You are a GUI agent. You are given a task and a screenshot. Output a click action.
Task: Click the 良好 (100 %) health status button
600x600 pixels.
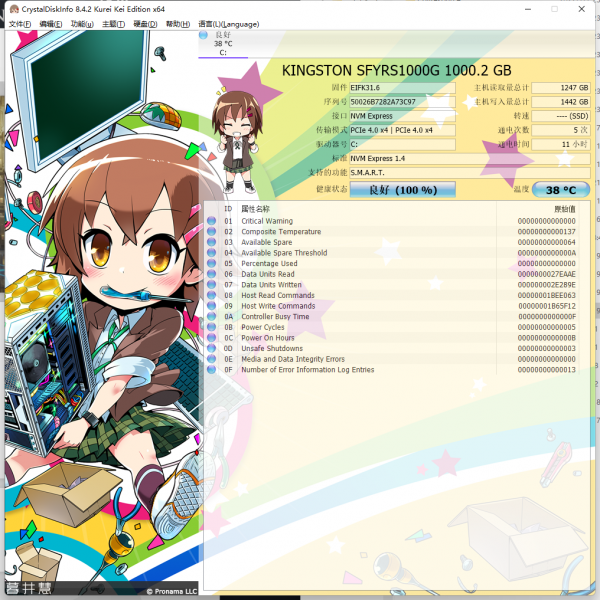(x=389, y=190)
